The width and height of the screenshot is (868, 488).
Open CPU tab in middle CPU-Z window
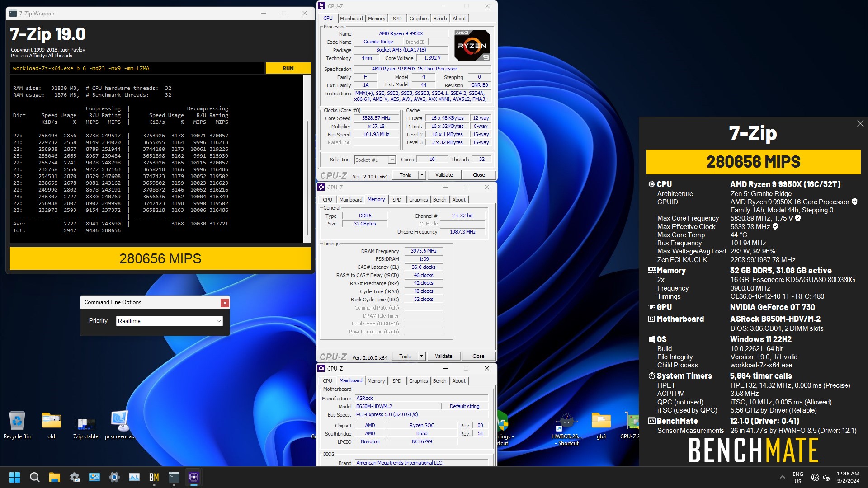click(x=327, y=200)
